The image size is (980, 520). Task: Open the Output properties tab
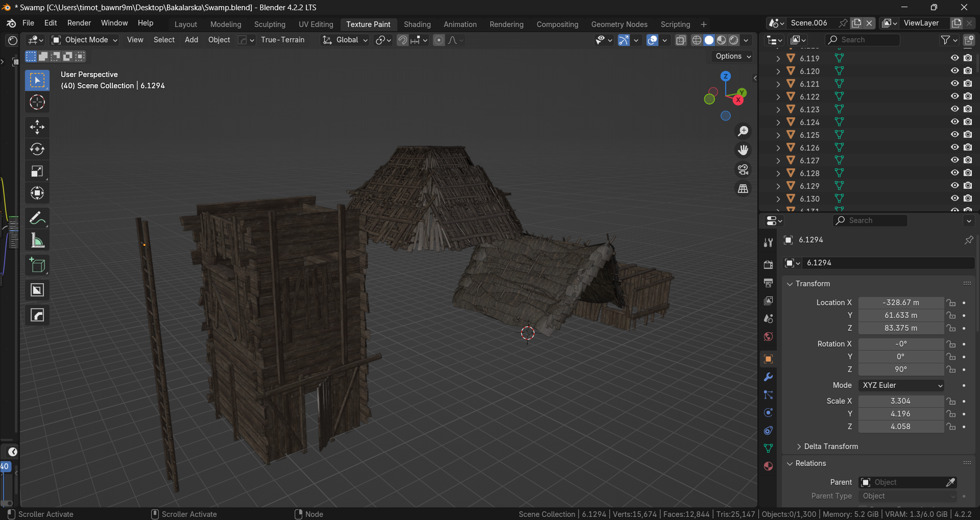pyautogui.click(x=768, y=282)
